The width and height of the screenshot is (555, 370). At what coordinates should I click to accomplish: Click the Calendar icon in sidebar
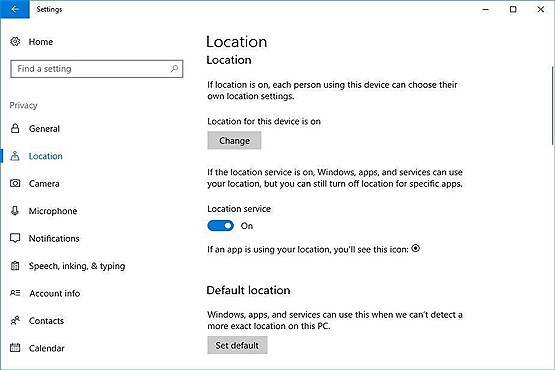click(x=15, y=348)
